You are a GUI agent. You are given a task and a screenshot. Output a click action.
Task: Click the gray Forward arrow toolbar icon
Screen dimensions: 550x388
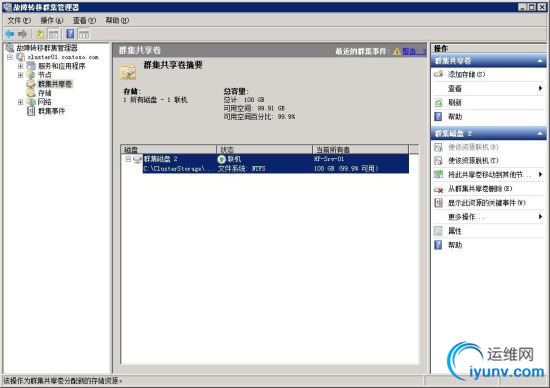22,34
